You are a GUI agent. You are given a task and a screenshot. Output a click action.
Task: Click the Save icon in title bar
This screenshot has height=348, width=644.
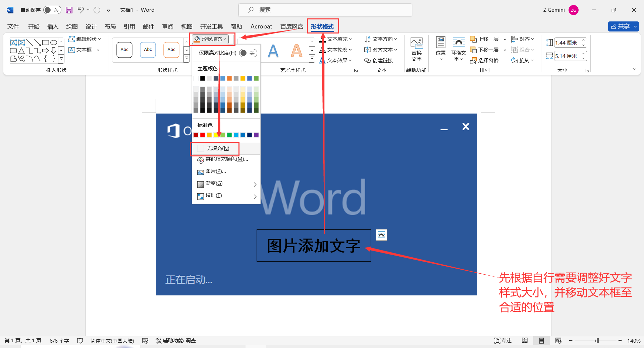(x=69, y=10)
